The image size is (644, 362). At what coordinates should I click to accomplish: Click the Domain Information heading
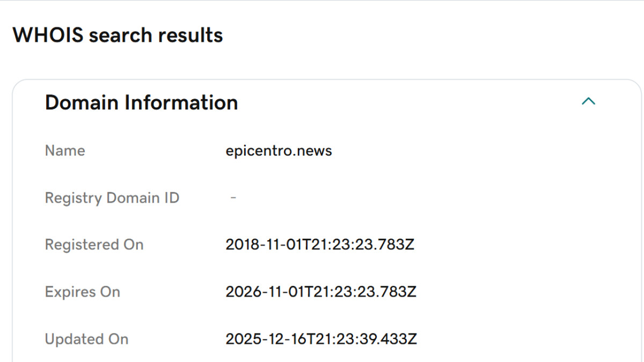pyautogui.click(x=141, y=102)
